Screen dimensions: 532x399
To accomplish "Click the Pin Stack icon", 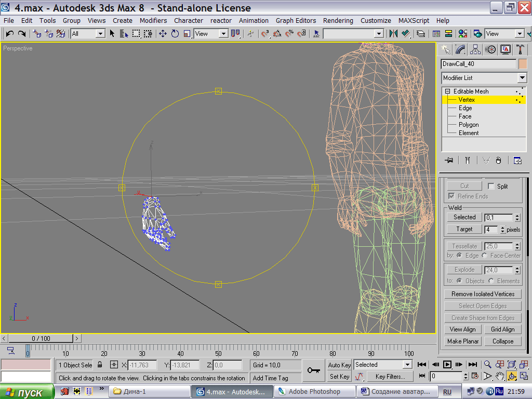I will click(449, 160).
